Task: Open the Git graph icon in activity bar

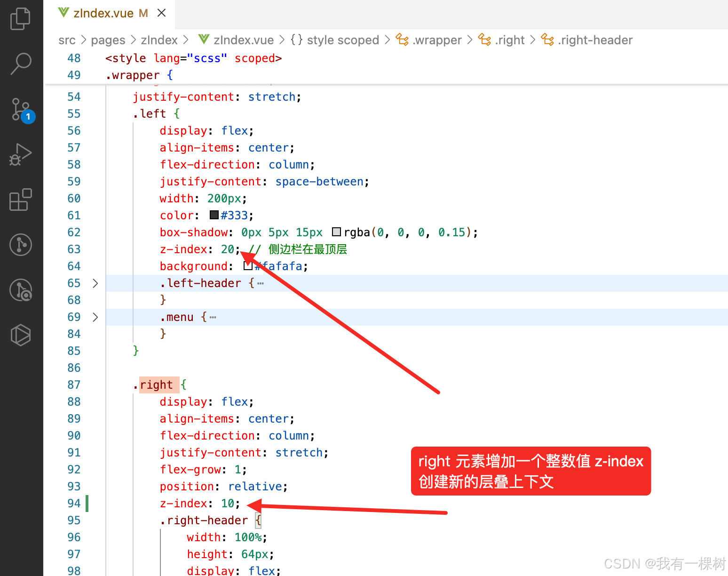Action: pyautogui.click(x=21, y=245)
